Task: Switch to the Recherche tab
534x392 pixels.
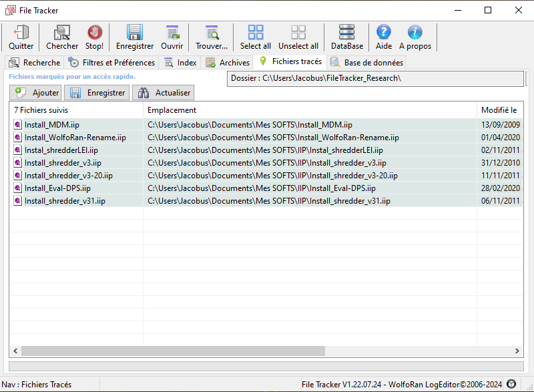Action: click(x=35, y=63)
